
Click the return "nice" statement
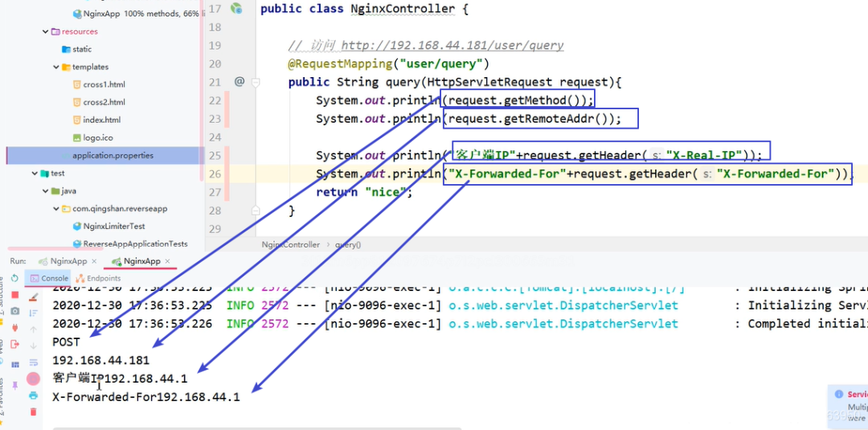point(365,192)
